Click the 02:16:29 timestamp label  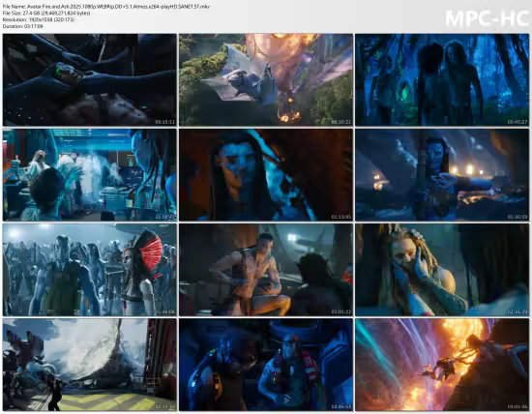(x=517, y=311)
